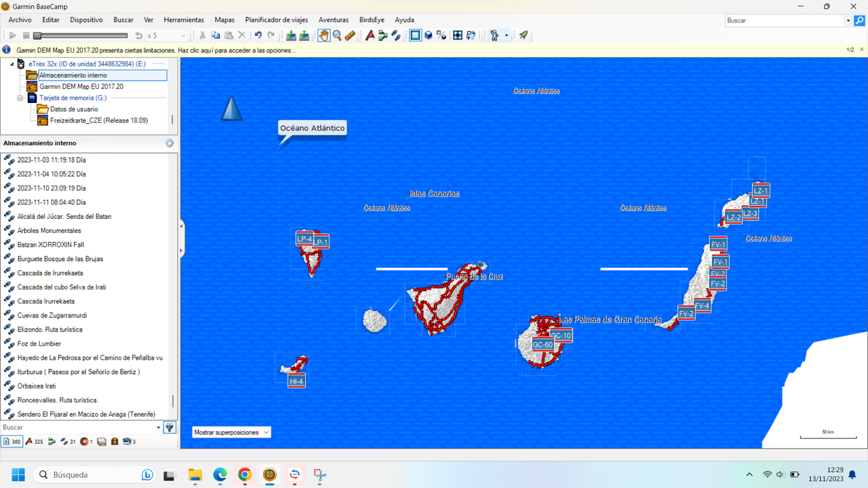Click the map north compass arrow
This screenshot has height=488, width=868.
tap(231, 108)
